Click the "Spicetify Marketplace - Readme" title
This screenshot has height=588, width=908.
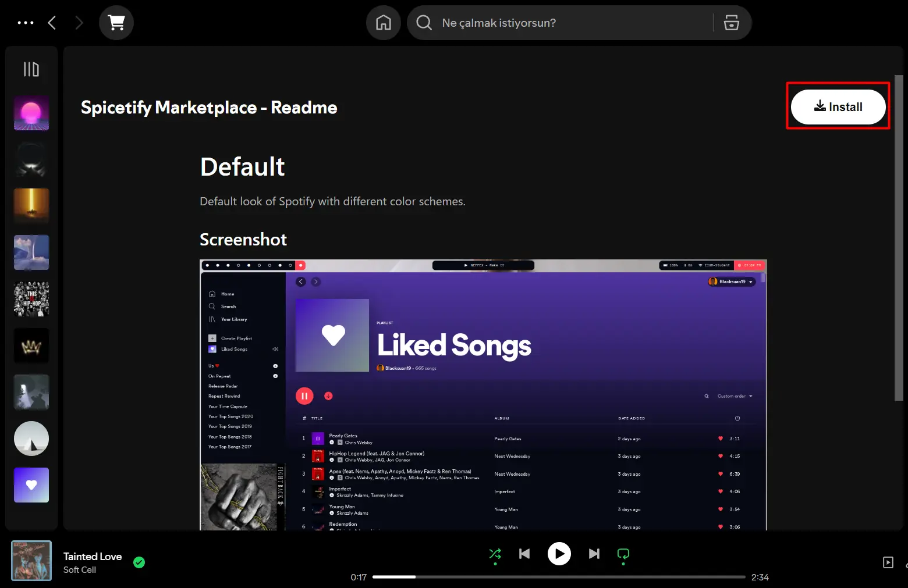209,108
